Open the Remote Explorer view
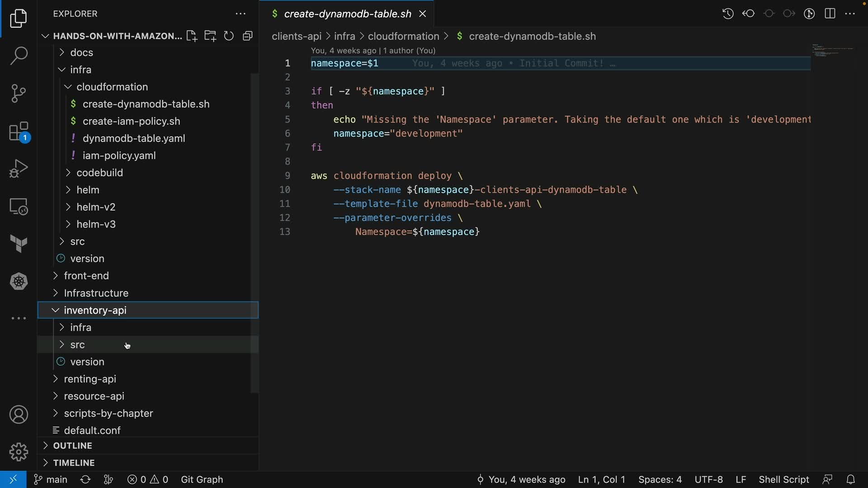 click(x=19, y=207)
